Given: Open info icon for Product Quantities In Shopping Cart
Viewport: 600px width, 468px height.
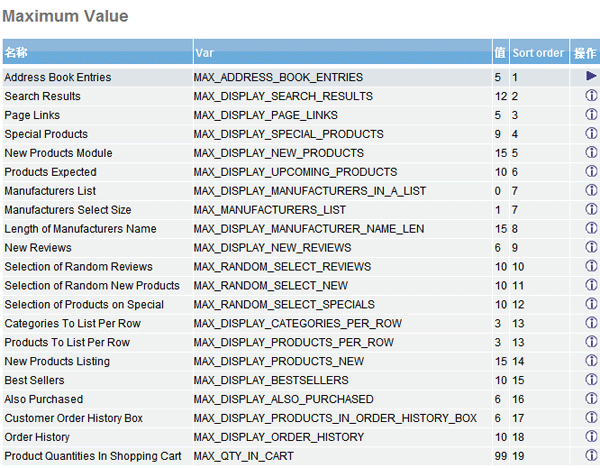Looking at the screenshot, I should pyautogui.click(x=590, y=456).
